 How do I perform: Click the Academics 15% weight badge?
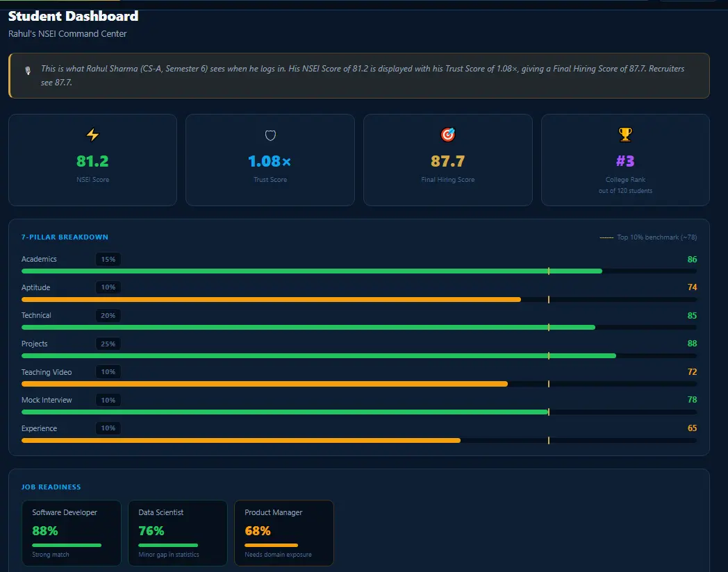click(108, 260)
